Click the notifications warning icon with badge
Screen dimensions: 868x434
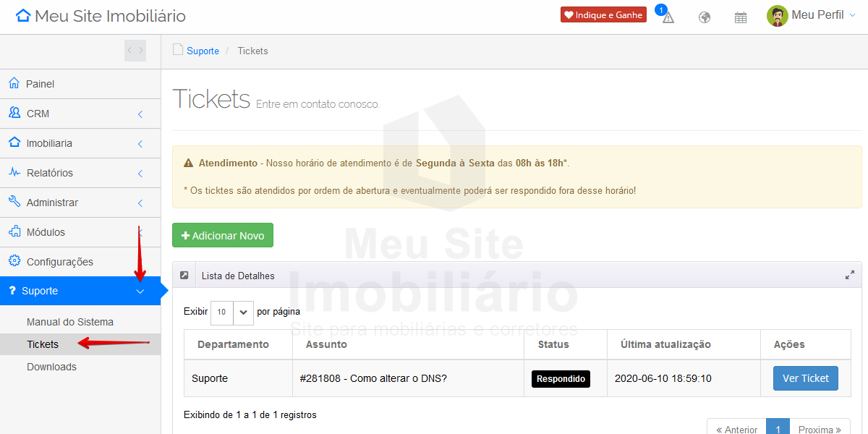click(x=667, y=17)
